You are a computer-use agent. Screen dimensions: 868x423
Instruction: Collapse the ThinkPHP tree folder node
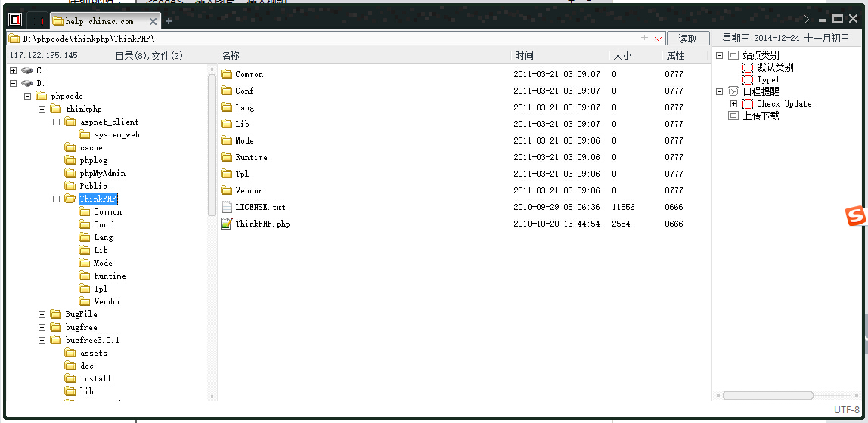[x=57, y=199]
